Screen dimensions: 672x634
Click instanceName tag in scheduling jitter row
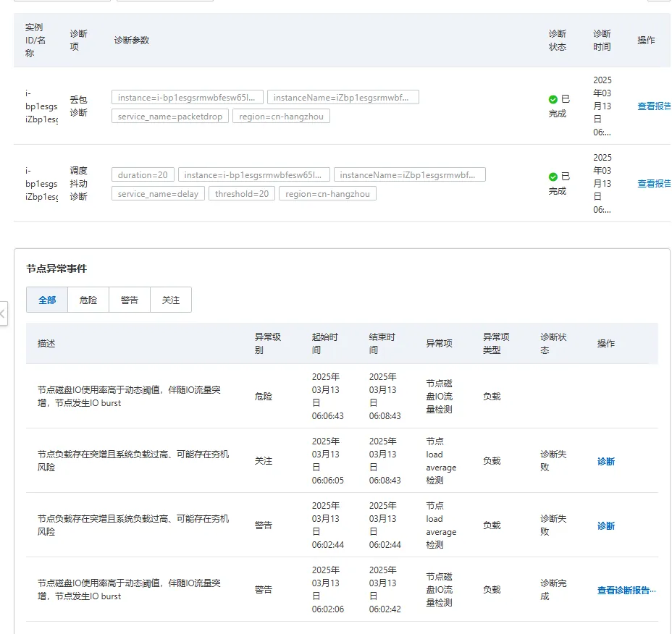point(410,174)
